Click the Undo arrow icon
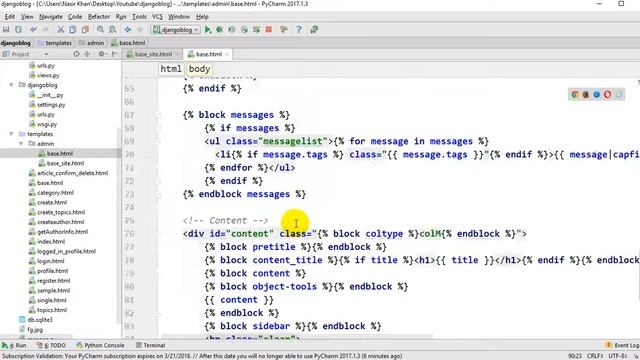The width and height of the screenshot is (640, 360). click(33, 29)
